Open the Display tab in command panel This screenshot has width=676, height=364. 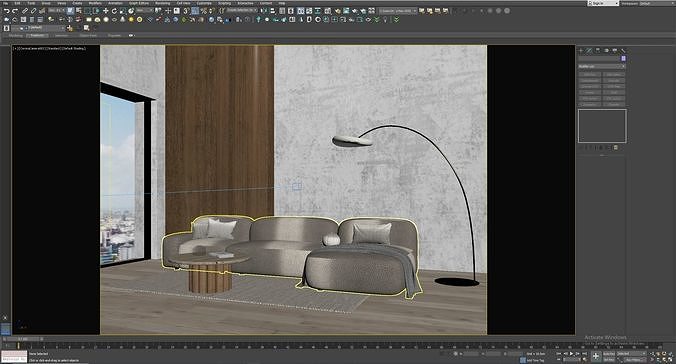615,50
